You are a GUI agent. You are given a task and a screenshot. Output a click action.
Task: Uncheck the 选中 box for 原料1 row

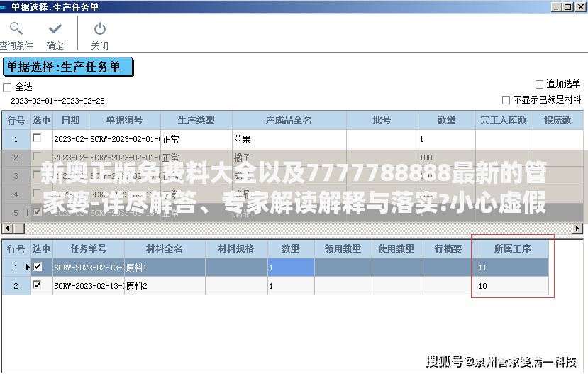(x=37, y=267)
